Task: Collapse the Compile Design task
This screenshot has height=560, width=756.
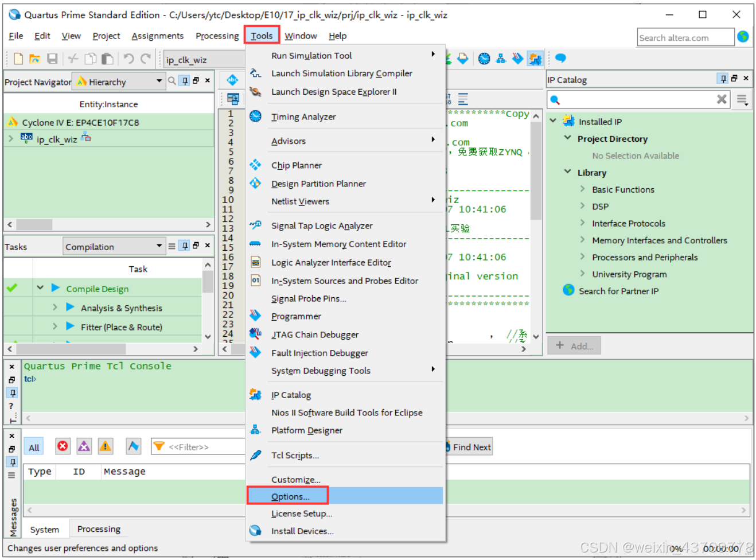Action: coord(40,287)
